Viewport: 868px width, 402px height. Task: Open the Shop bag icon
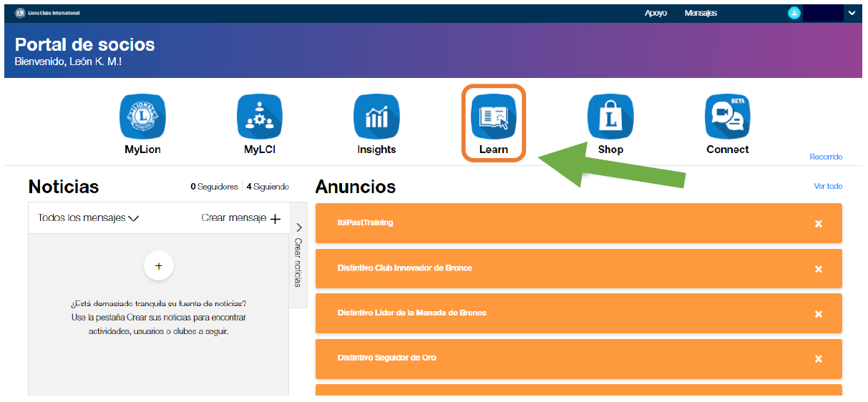(x=610, y=117)
